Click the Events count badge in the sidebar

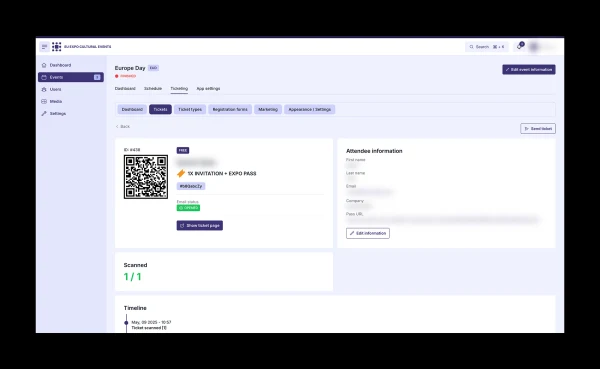[x=97, y=77]
